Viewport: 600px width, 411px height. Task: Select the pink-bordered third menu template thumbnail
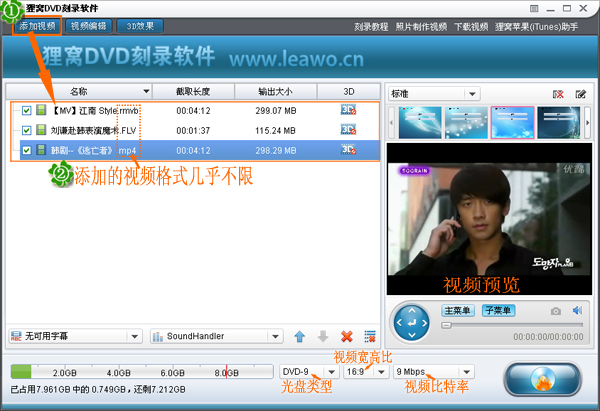tap(512, 122)
